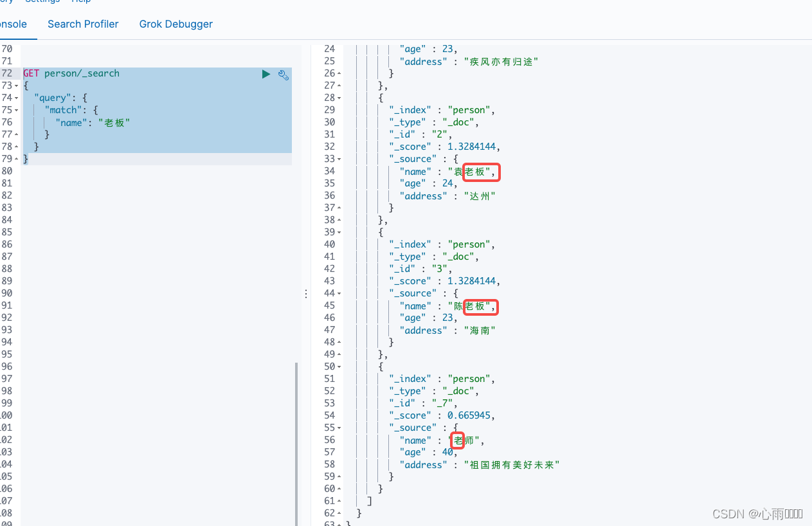
Task: Click the "_type" : "_doc" line 41
Action: [x=434, y=257]
